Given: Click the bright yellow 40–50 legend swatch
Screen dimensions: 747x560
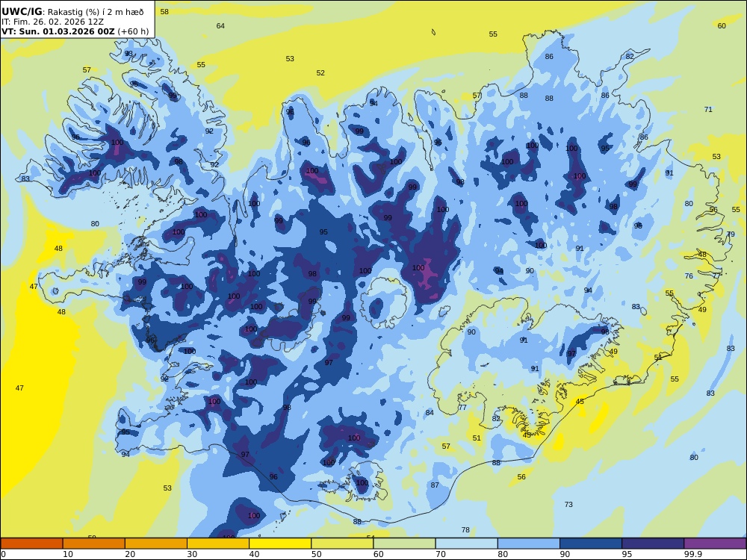Looking at the screenshot, I should point(280,544).
